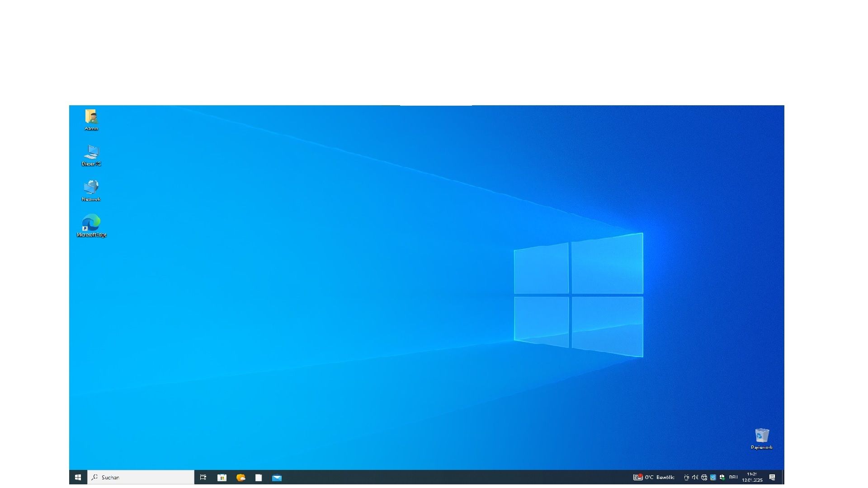Select the Papierkorb recycle bin icon
The height and width of the screenshot is (488, 868).
pyautogui.click(x=762, y=439)
